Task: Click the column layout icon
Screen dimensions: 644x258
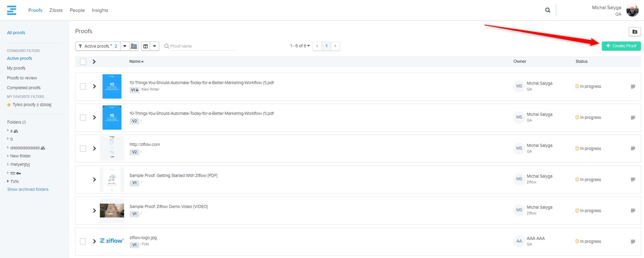Action: pos(146,46)
